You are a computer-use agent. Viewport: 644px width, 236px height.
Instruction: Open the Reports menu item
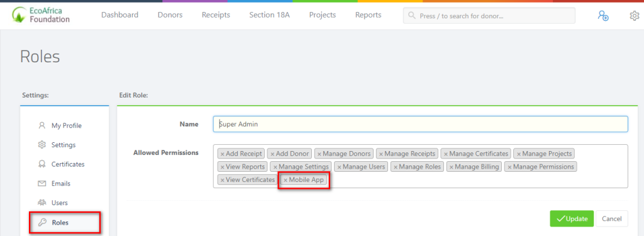[x=368, y=15]
